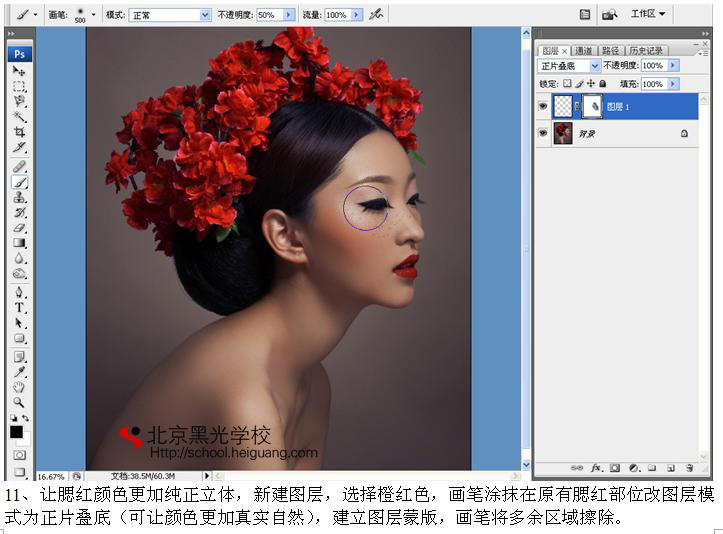This screenshot has width=723, height=534.
Task: Toggle the airbrush option in options bar
Action: (x=376, y=15)
